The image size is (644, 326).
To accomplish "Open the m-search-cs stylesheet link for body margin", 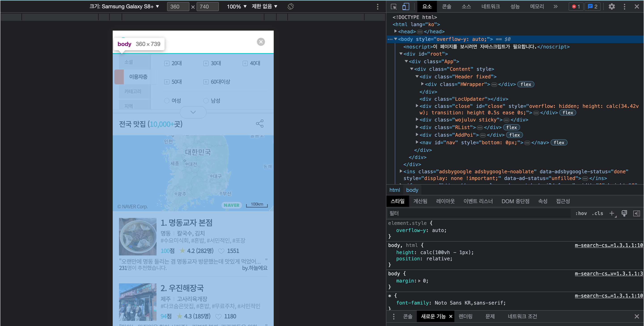I will (608, 274).
